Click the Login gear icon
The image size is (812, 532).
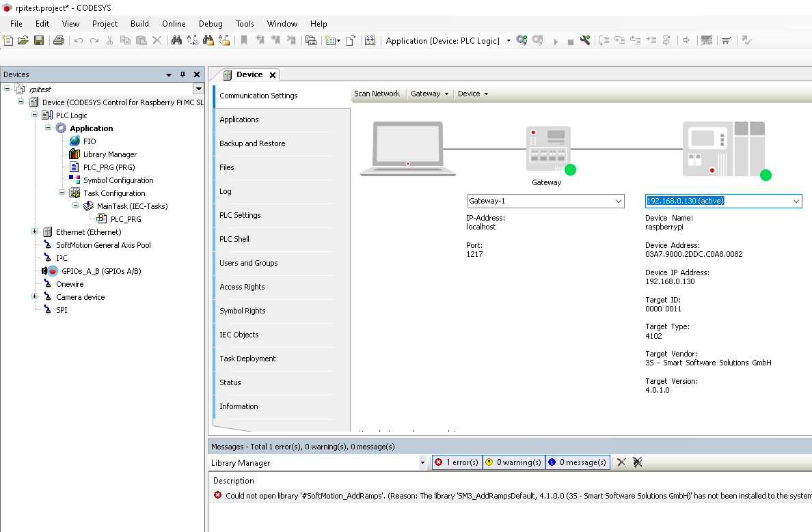522,40
